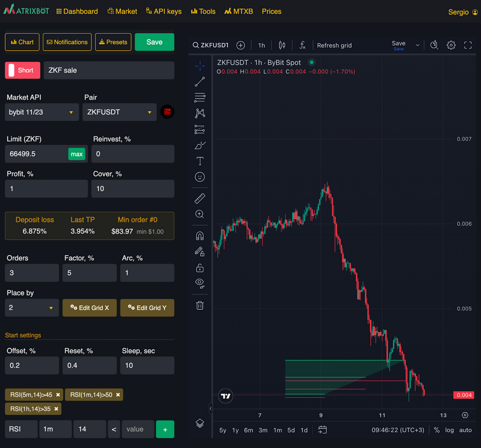Image resolution: width=481 pixels, height=448 pixels.
Task: Click the red 0.004 price label
Action: coord(462,395)
